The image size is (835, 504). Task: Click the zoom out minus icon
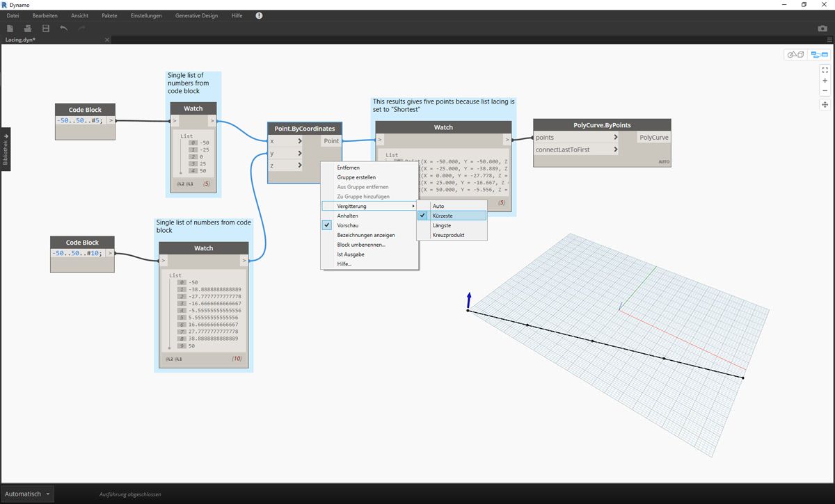click(825, 91)
